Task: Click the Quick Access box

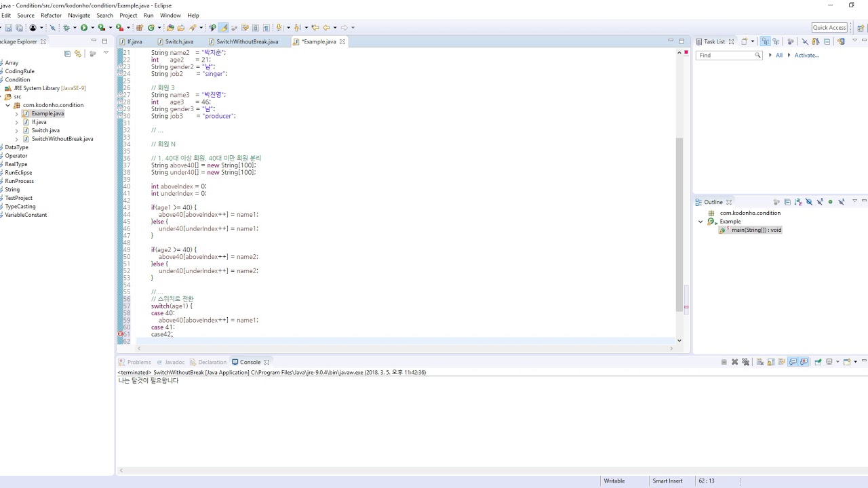Action: coord(829,28)
